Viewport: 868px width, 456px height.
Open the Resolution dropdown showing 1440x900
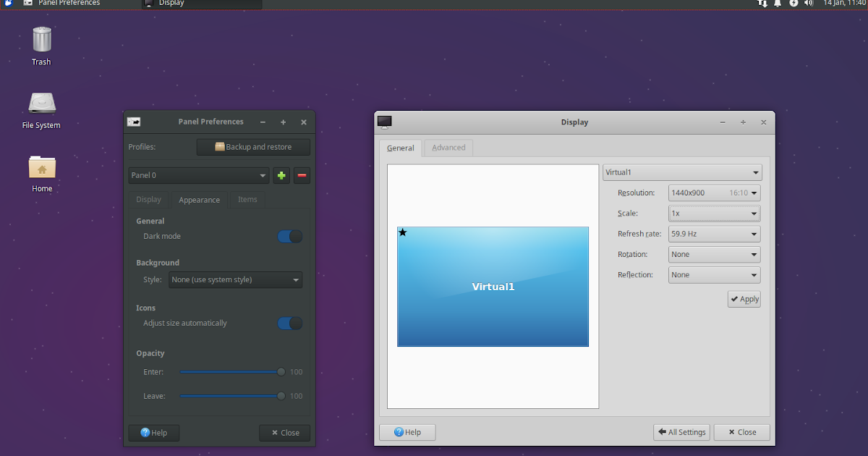pyautogui.click(x=714, y=193)
